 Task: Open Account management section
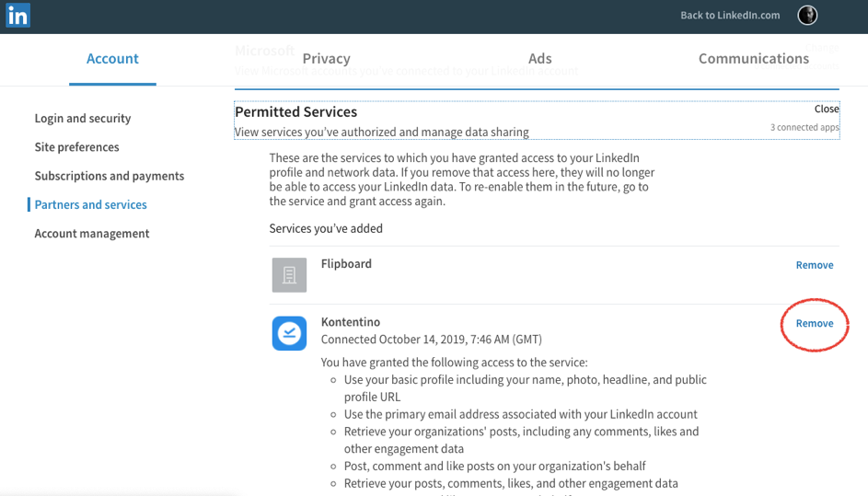91,234
